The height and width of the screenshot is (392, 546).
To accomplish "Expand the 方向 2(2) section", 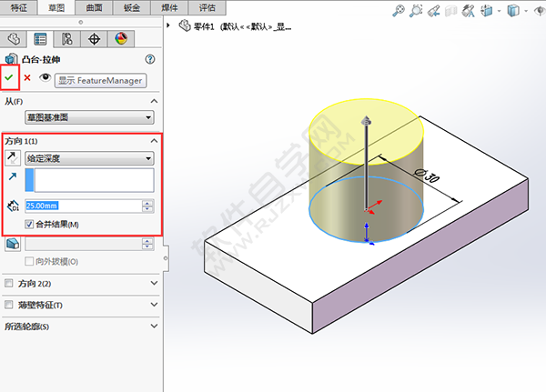I will coord(154,284).
